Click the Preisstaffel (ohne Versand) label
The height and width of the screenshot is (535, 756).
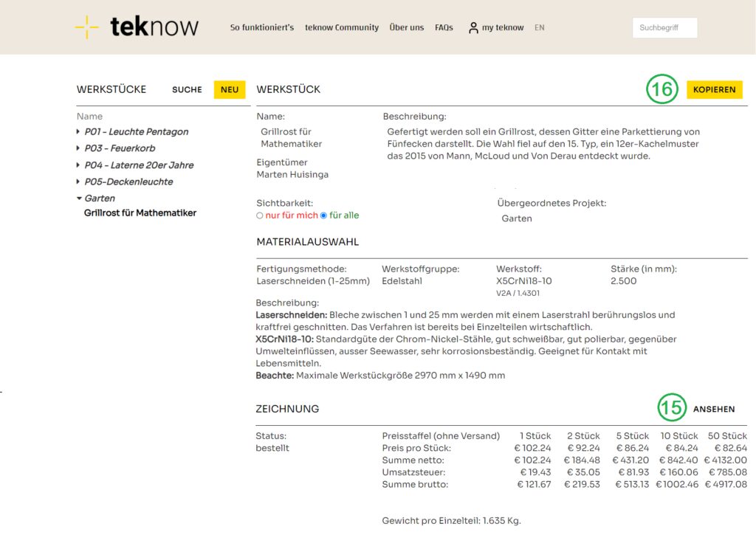[441, 435]
